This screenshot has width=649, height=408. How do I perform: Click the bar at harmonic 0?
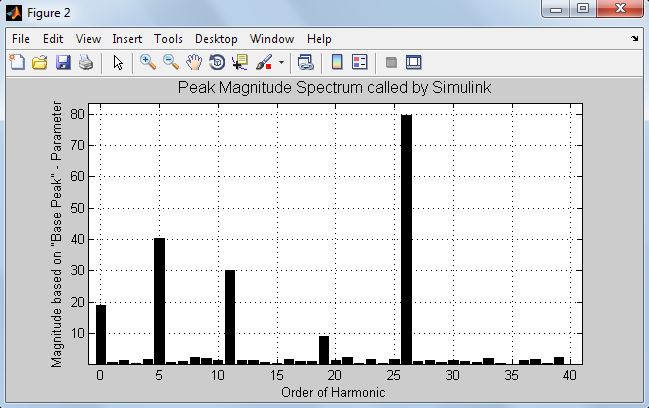[x=101, y=335]
